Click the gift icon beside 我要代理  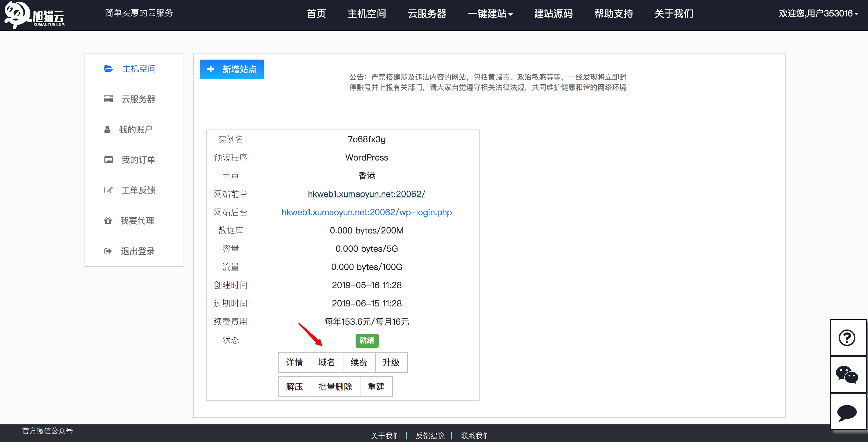[108, 220]
